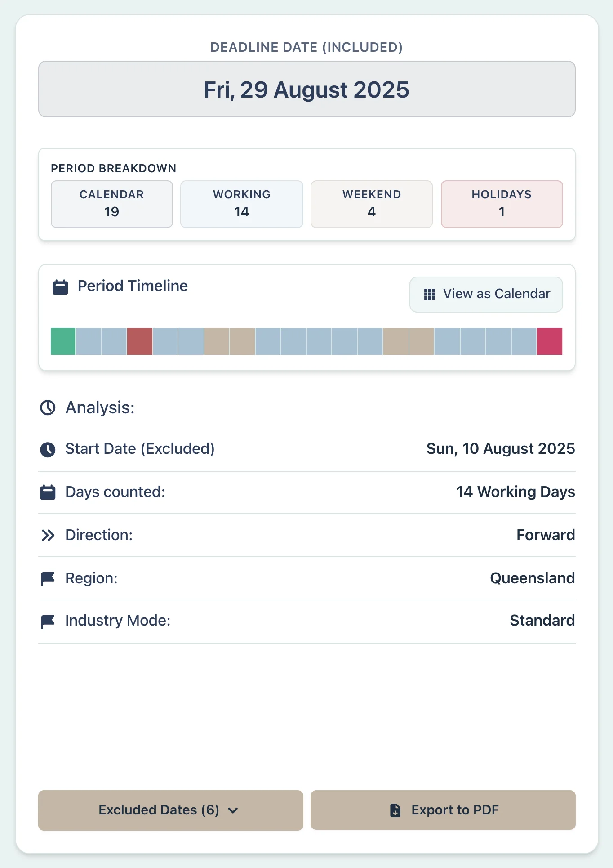Click the flag icon beside Industry Mode

coord(48,622)
